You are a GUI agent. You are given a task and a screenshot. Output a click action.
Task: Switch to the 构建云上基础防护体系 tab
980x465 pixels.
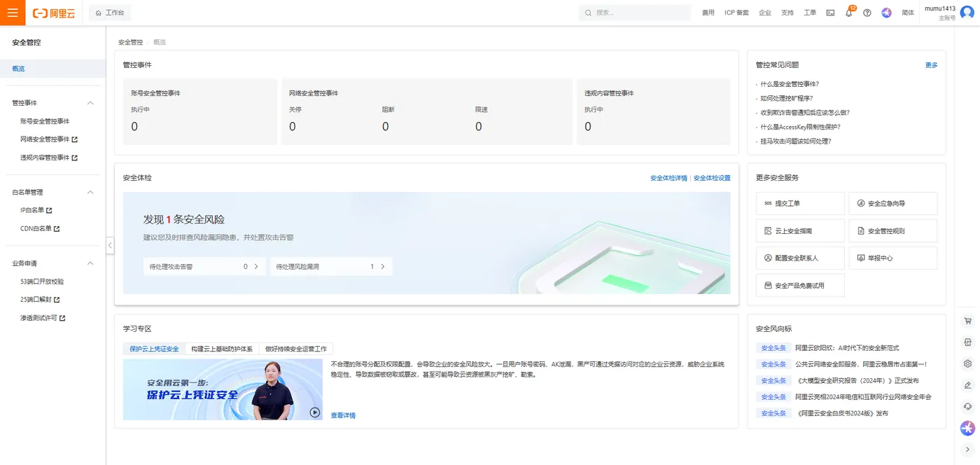tap(222, 348)
